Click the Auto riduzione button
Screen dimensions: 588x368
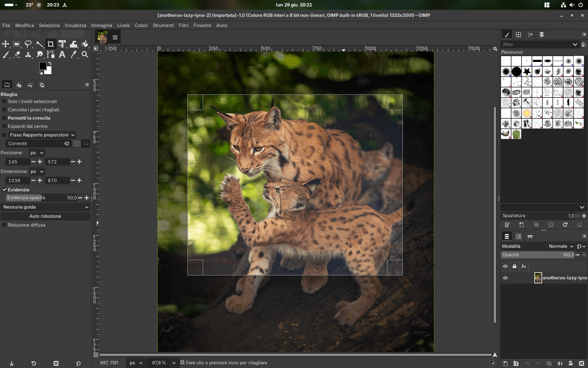coord(45,216)
